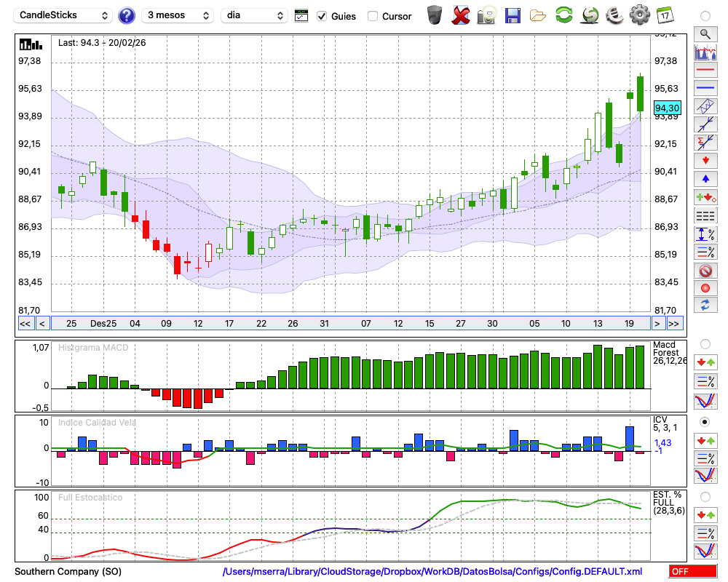This screenshot has height=582, width=728.
Task: Save with the blue floppy disk icon
Action: [x=513, y=15]
